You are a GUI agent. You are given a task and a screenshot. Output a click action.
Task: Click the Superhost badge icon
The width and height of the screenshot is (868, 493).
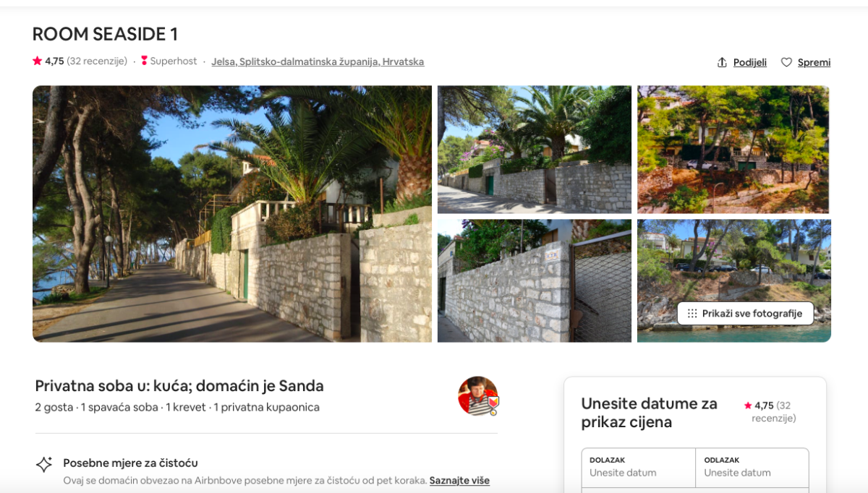tap(144, 61)
